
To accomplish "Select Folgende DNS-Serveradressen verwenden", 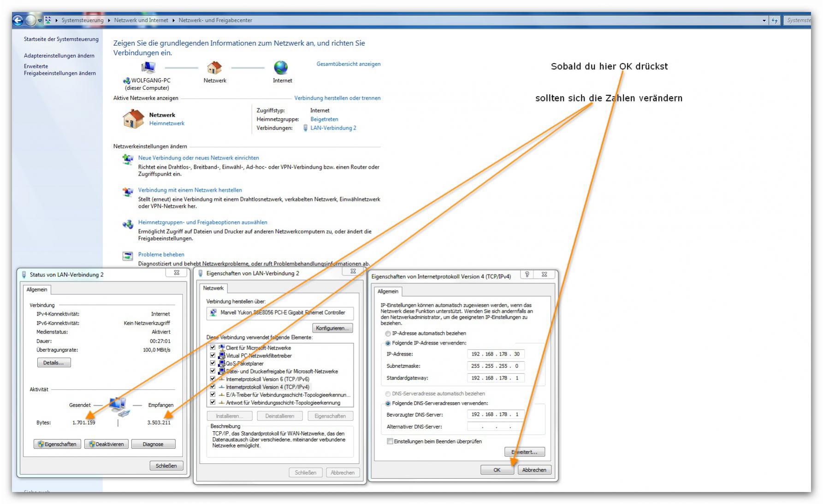I will (388, 404).
